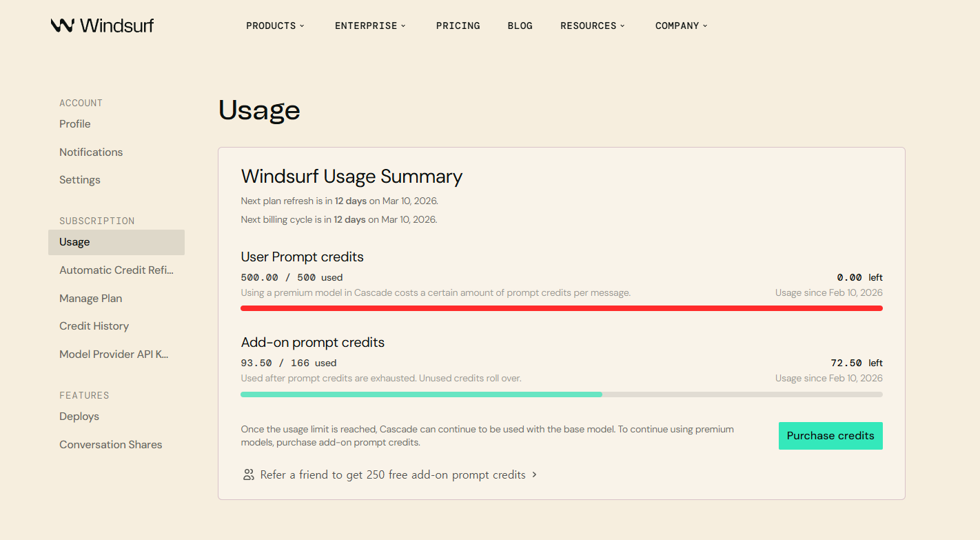
Task: Click the red User Prompt credits bar
Action: [x=562, y=308]
